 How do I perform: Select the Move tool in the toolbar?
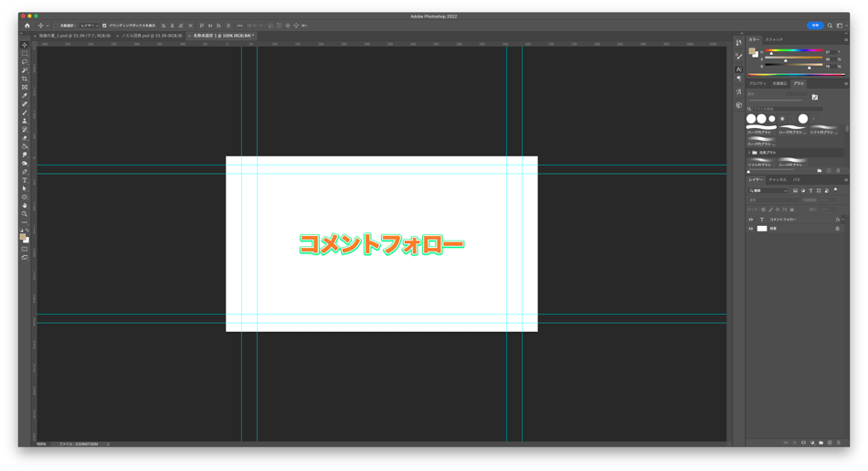click(25, 45)
